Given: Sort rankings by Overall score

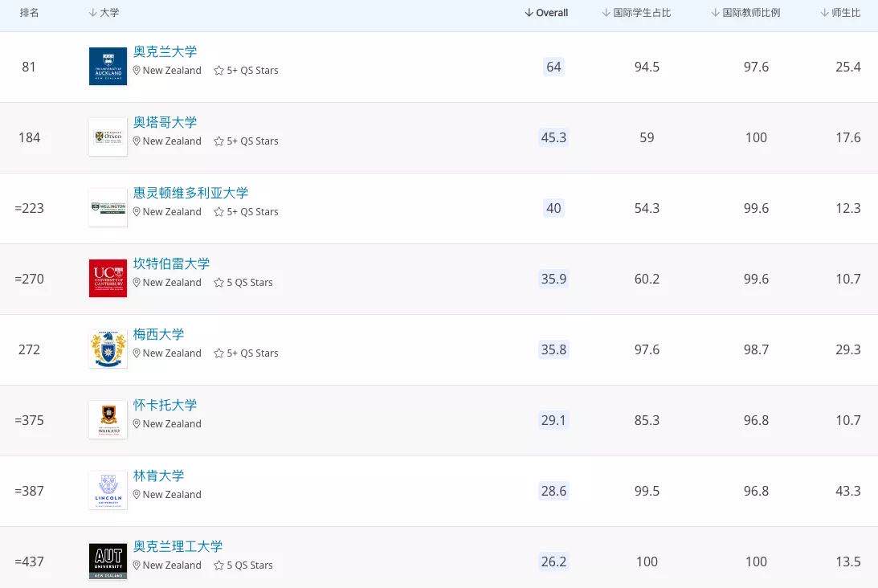Looking at the screenshot, I should pyautogui.click(x=546, y=13).
